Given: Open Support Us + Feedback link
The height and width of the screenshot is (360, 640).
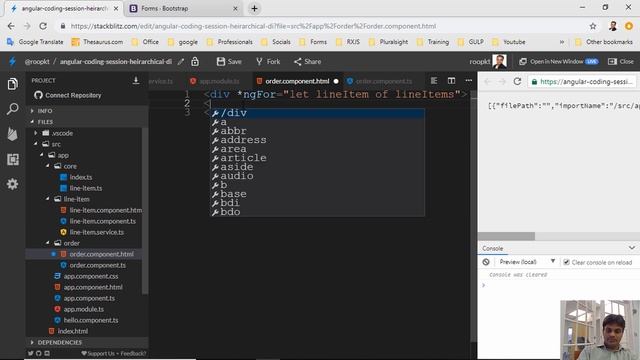Looking at the screenshot, I should tap(113, 353).
